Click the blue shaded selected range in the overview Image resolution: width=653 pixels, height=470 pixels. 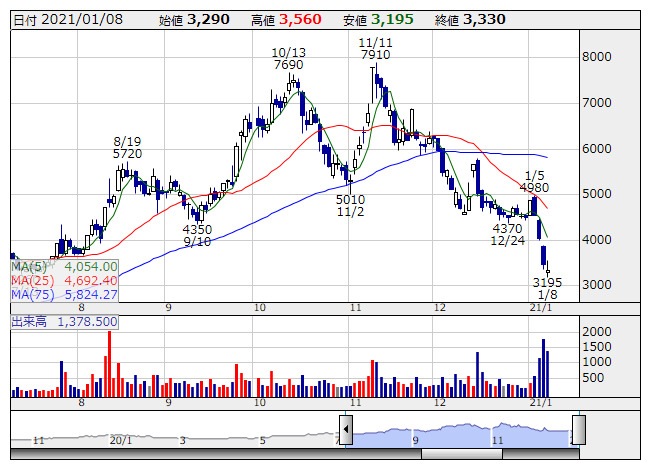(460, 435)
